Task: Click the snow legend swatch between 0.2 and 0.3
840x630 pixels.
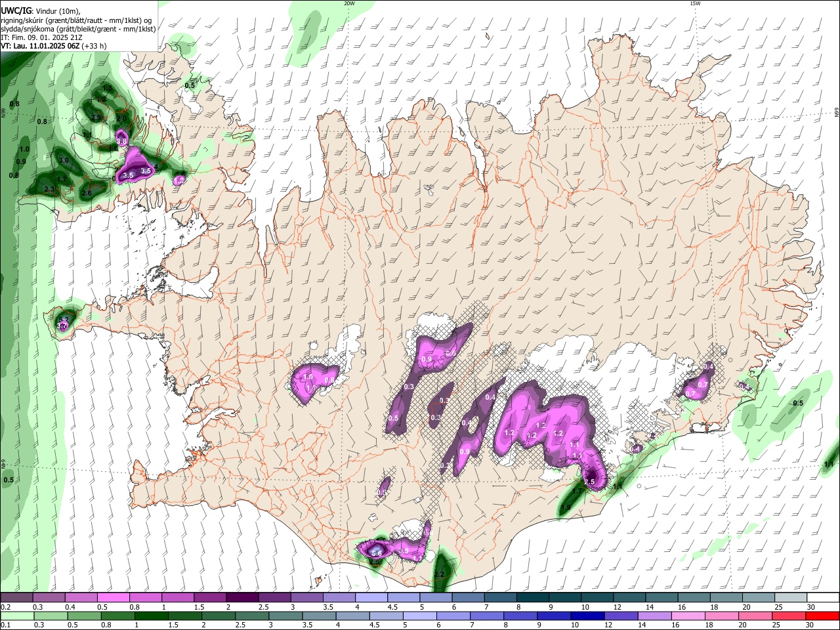Action: 16,597
